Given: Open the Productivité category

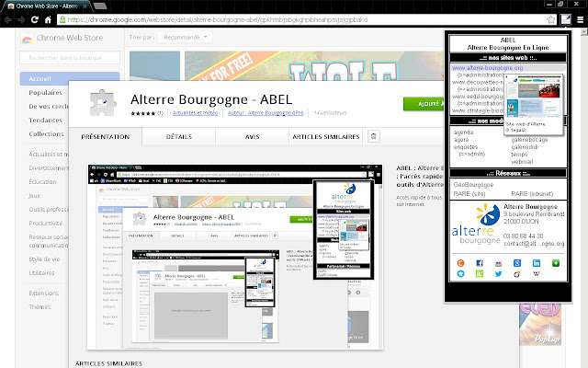Looking at the screenshot, I should [45, 223].
